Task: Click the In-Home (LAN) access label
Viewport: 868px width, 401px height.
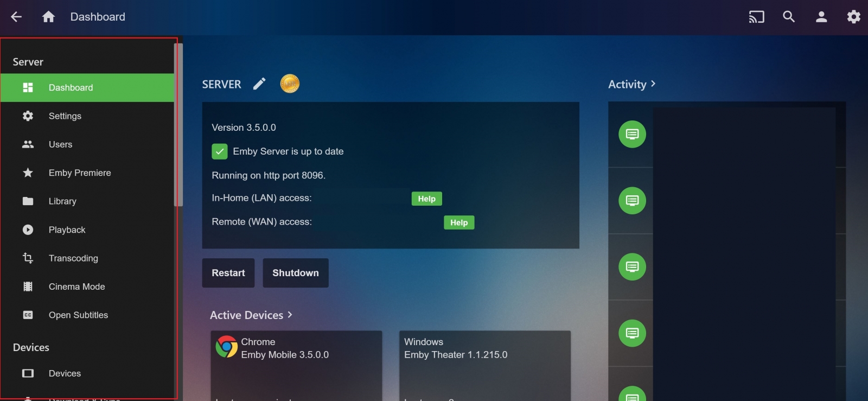Action: tap(261, 198)
